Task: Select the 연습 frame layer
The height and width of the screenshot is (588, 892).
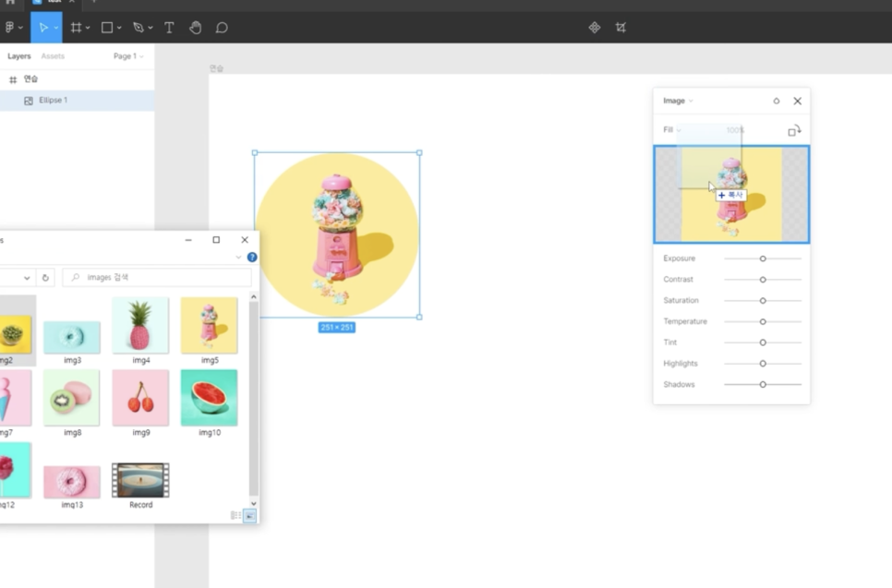Action: click(x=77, y=79)
